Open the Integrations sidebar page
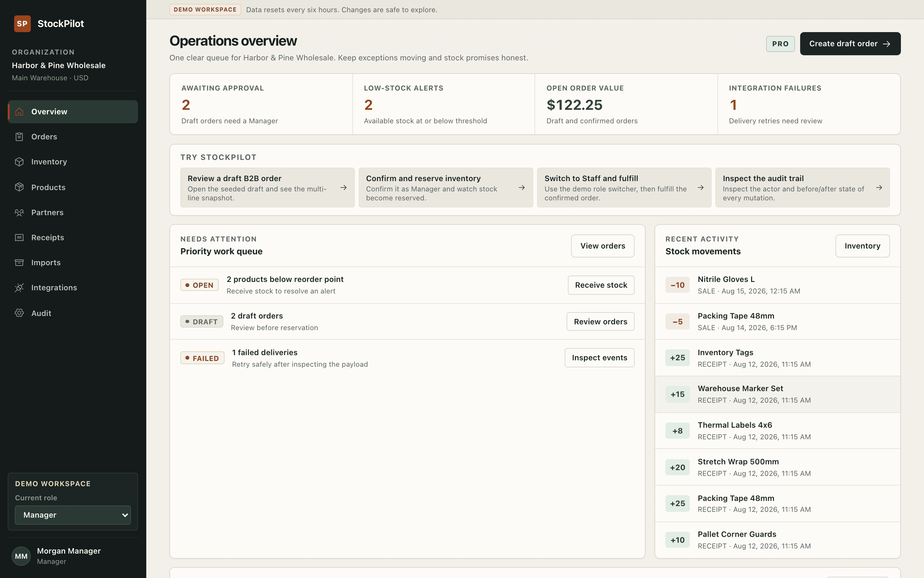The height and width of the screenshot is (578, 924). (x=73, y=288)
